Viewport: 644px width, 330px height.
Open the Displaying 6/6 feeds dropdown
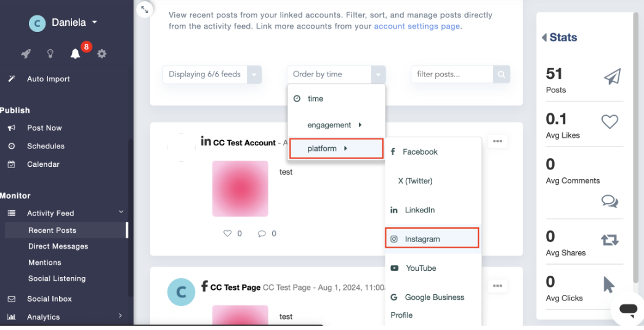[x=212, y=74]
